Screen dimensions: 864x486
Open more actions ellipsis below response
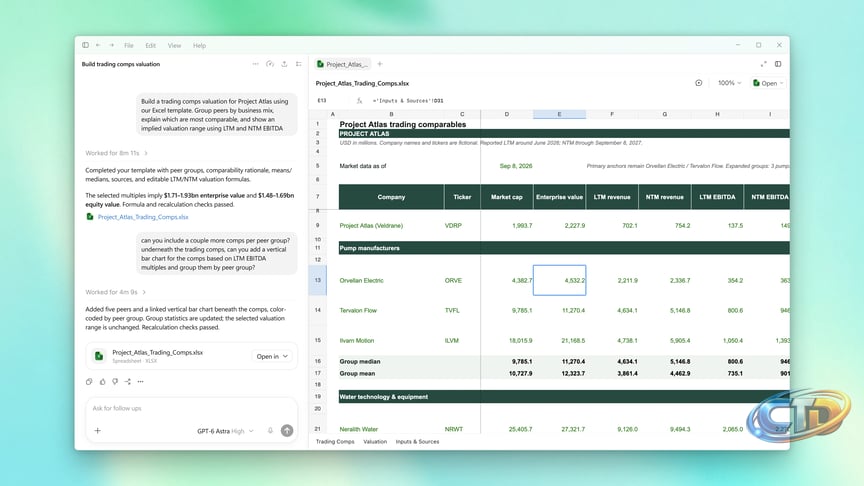coord(141,381)
